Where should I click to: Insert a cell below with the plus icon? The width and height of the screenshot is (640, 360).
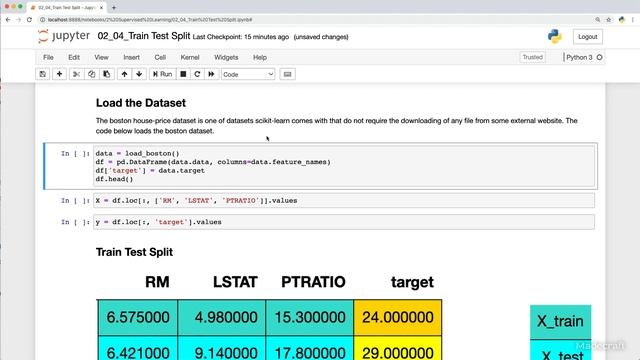tap(59, 74)
